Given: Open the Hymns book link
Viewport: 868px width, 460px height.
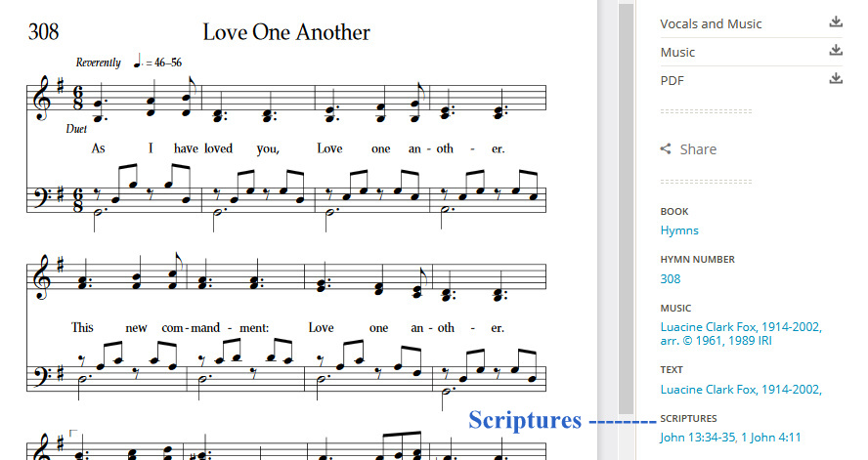Looking at the screenshot, I should [679, 230].
